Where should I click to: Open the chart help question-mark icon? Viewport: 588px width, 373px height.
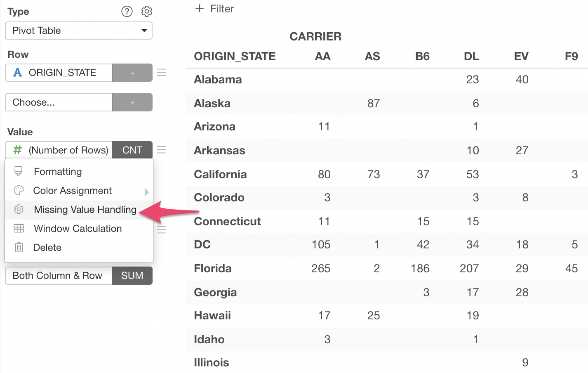point(127,11)
